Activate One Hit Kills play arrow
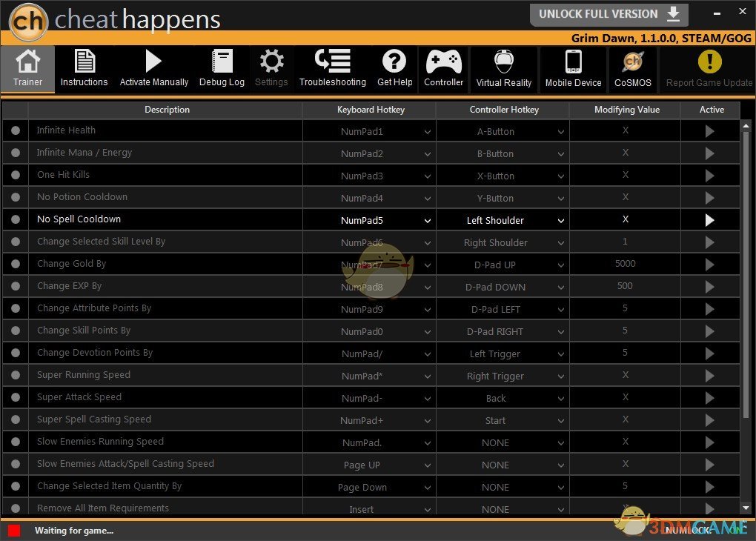The image size is (756, 541). (709, 176)
